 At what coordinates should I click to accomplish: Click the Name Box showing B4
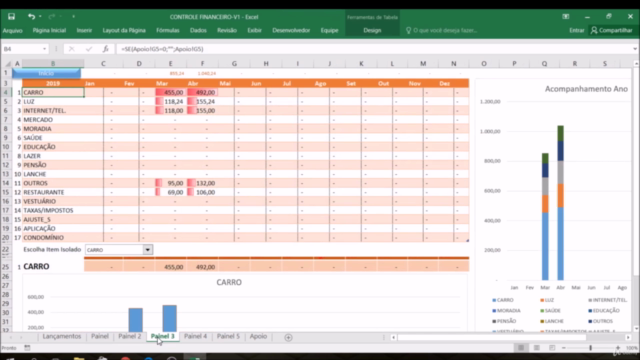(x=21, y=49)
